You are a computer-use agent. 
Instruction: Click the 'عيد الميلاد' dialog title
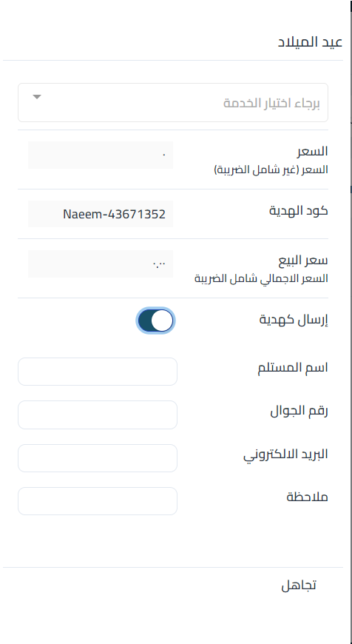[310, 42]
